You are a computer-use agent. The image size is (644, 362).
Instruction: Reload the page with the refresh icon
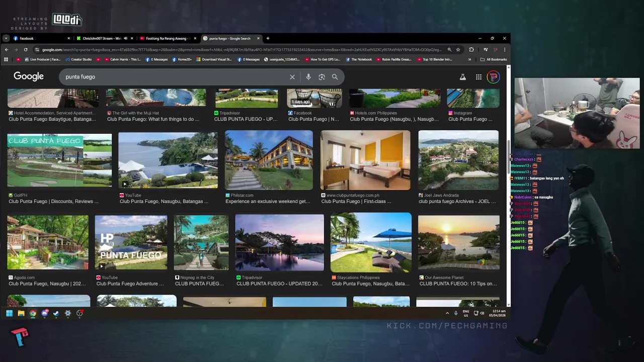[25, 50]
